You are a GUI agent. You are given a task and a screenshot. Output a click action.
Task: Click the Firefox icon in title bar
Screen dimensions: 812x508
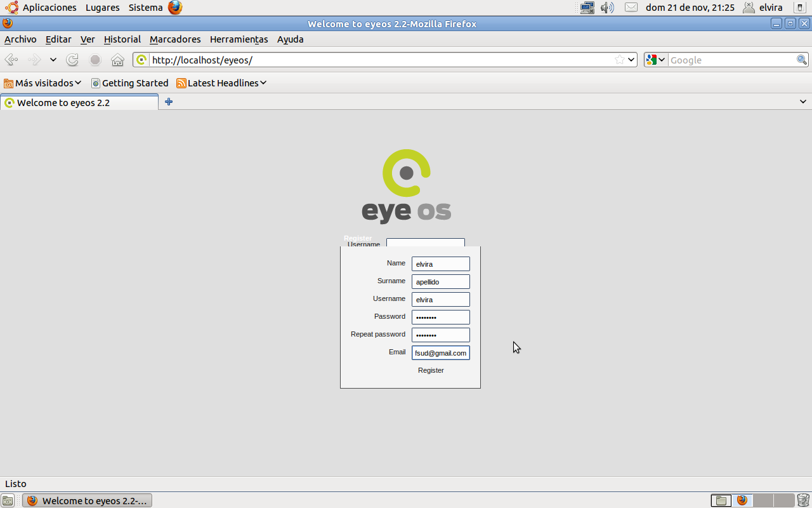[x=7, y=23]
